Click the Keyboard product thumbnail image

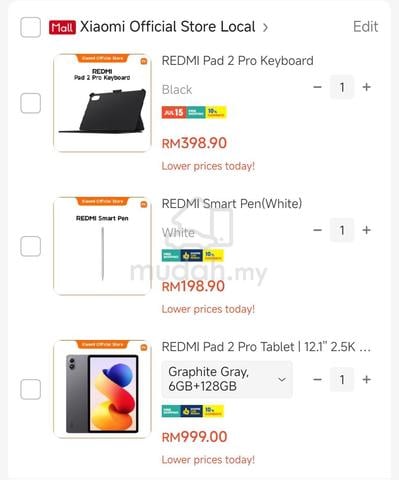click(x=102, y=103)
